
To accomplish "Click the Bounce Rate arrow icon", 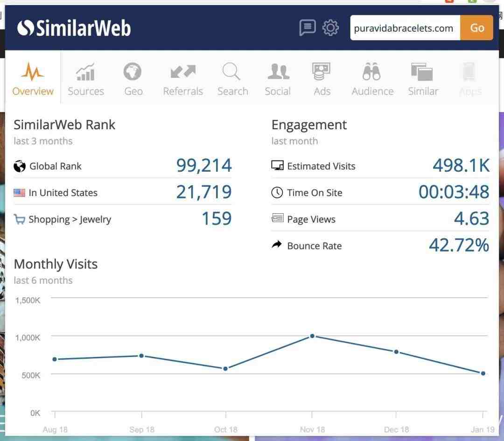I will [x=277, y=245].
